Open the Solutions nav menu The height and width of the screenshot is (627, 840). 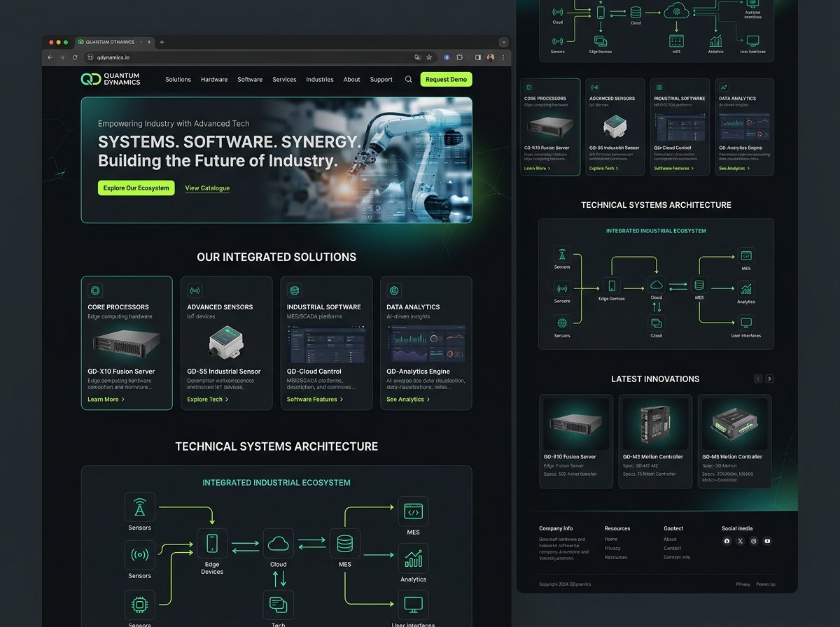point(178,80)
